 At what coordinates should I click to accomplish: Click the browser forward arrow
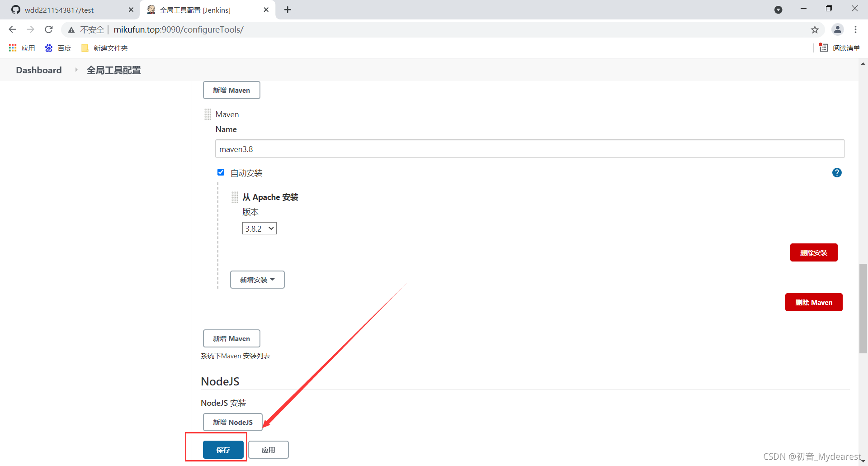pos(30,29)
